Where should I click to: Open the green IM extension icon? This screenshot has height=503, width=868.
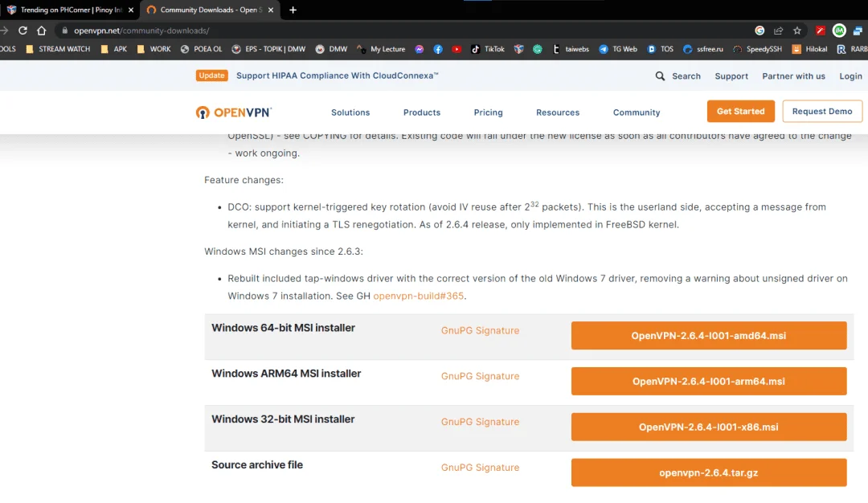(839, 31)
